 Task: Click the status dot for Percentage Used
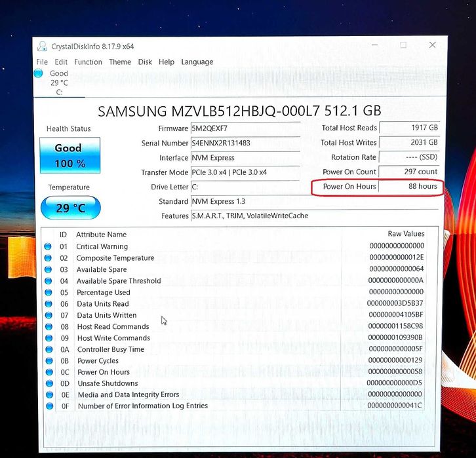48,292
